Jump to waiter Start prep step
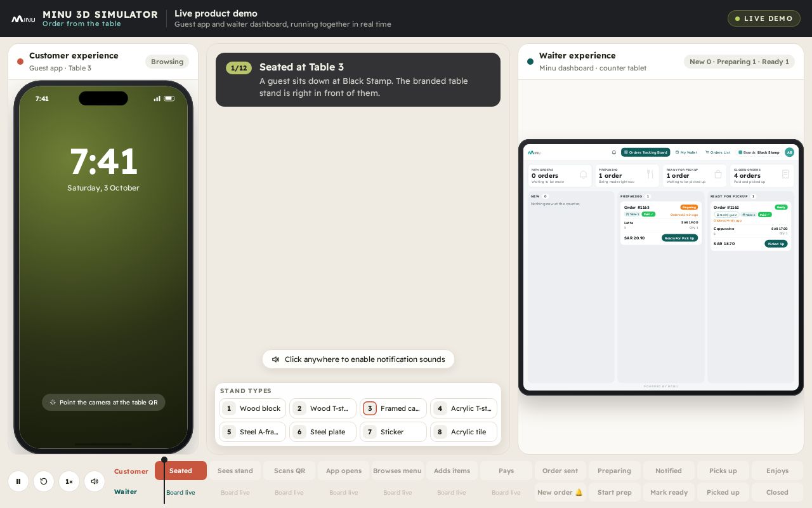The width and height of the screenshot is (812, 508). point(615,492)
